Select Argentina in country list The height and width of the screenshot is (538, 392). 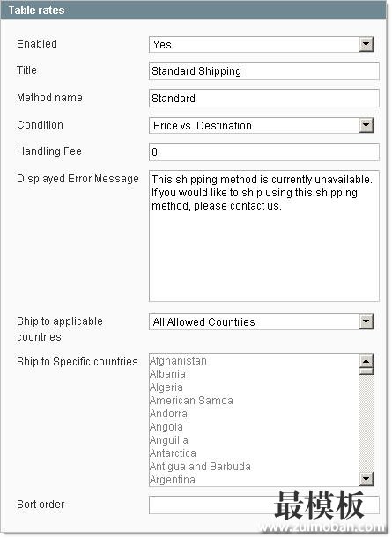click(173, 480)
